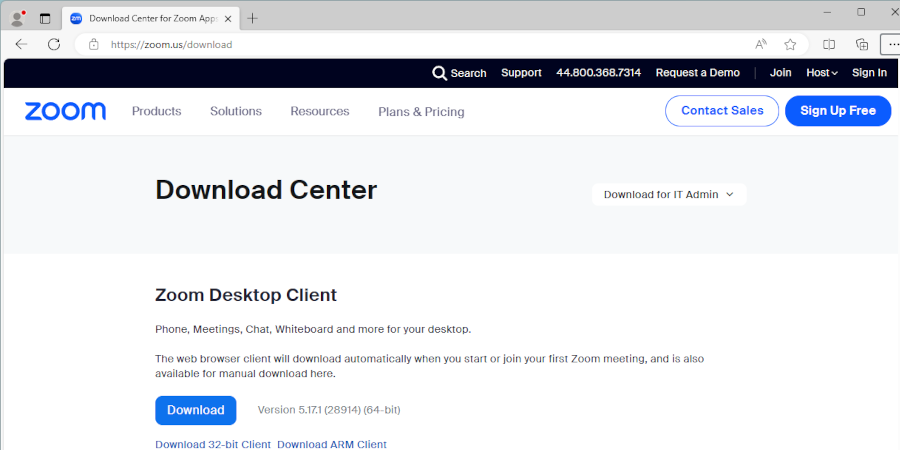Click the blue Download button
This screenshot has height=450, width=900.
pos(195,410)
